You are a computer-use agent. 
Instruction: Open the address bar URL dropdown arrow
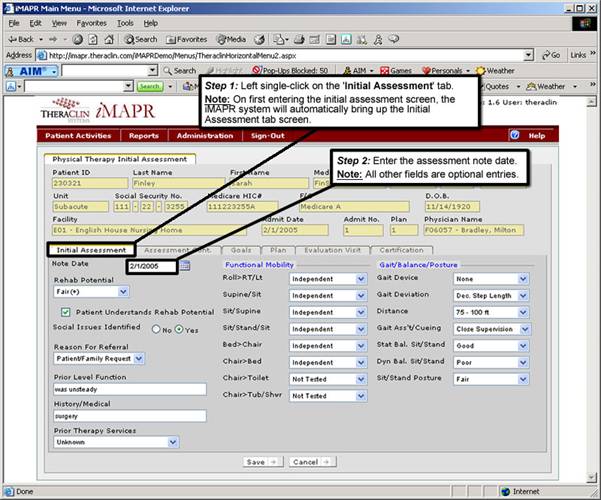[529, 55]
